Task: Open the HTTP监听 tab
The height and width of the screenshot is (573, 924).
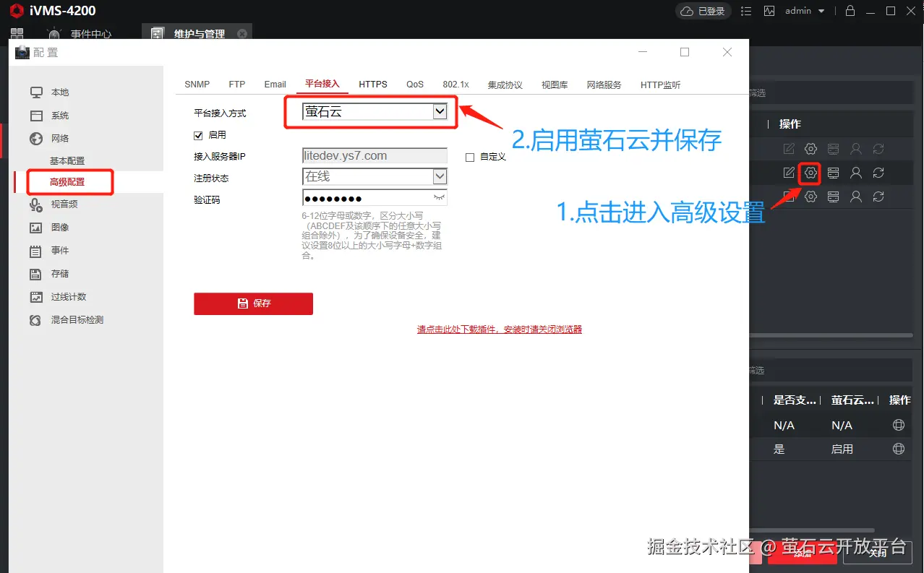Action: pyautogui.click(x=660, y=85)
